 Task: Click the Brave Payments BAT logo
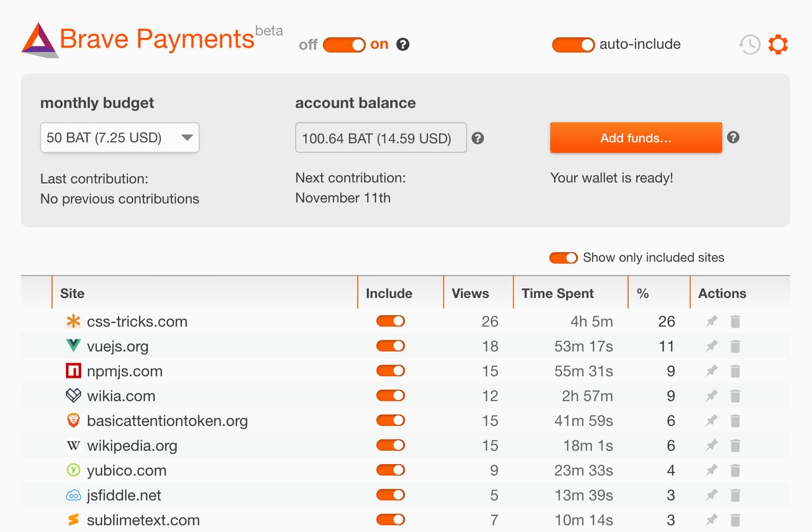click(x=41, y=40)
